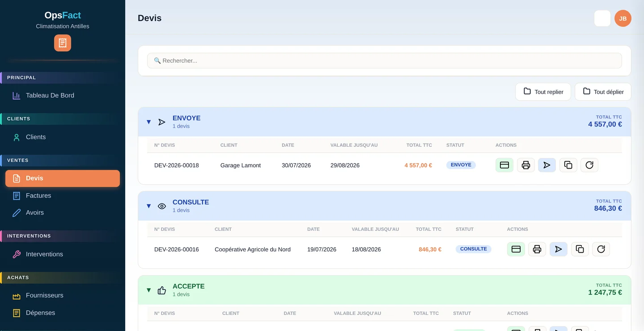Image resolution: width=644 pixels, height=331 pixels.
Task: Click client Coopérative Agricole du Nord
Action: tap(253, 250)
